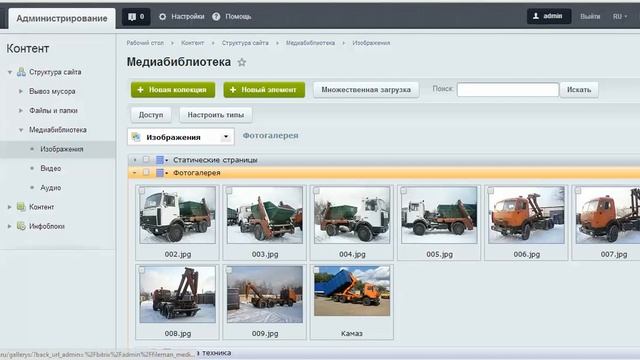This screenshot has width=640, height=360.
Task: Switch to the Администрирование tab
Action: [62, 18]
